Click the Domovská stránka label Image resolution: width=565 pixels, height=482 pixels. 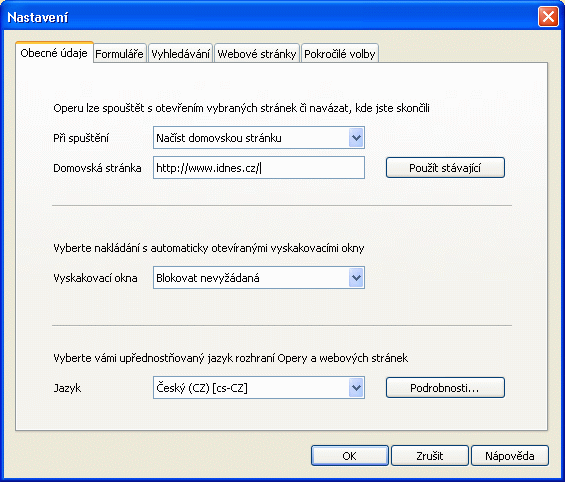(x=97, y=168)
